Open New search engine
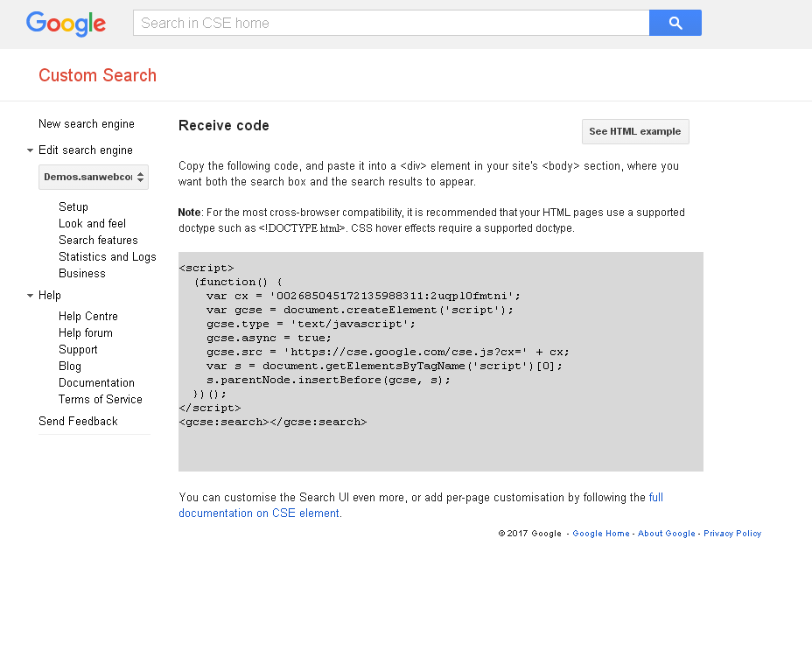 (x=87, y=123)
